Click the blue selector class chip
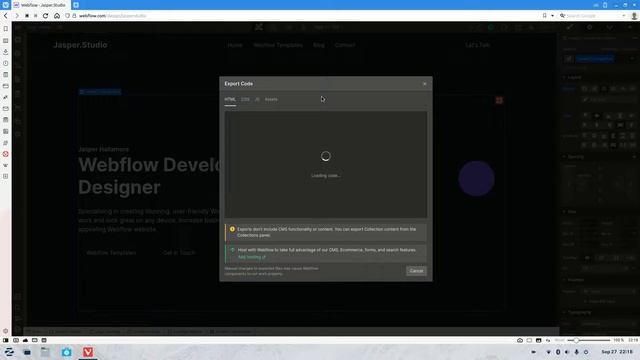The image size is (640, 360). 595,59
